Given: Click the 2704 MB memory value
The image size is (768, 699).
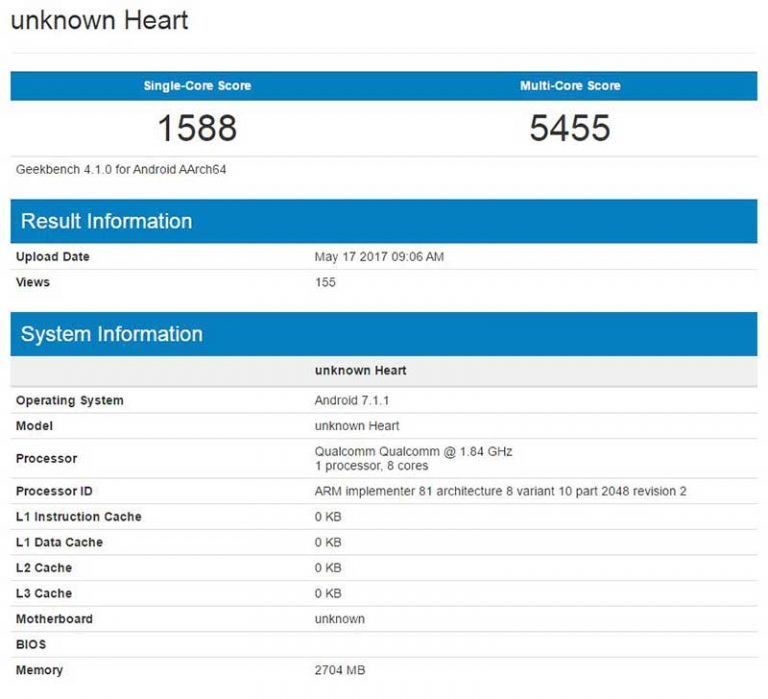Looking at the screenshot, I should click(339, 670).
